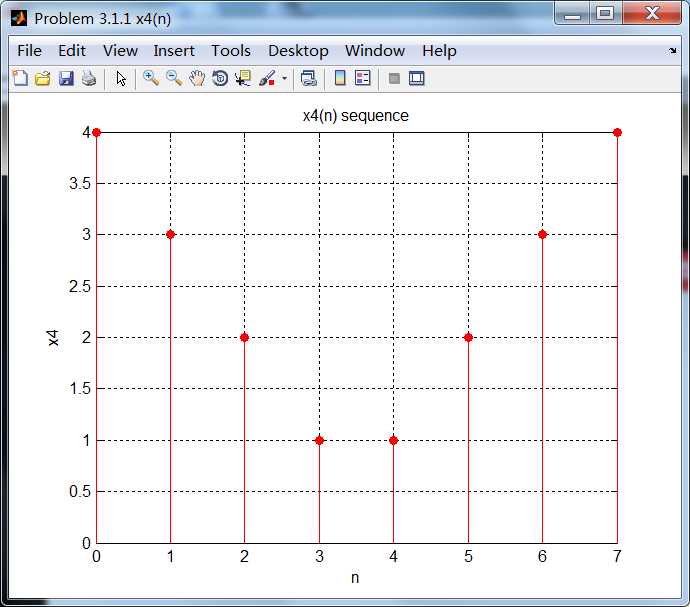Open the Desktop menu
The width and height of the screenshot is (690, 607).
click(x=298, y=51)
